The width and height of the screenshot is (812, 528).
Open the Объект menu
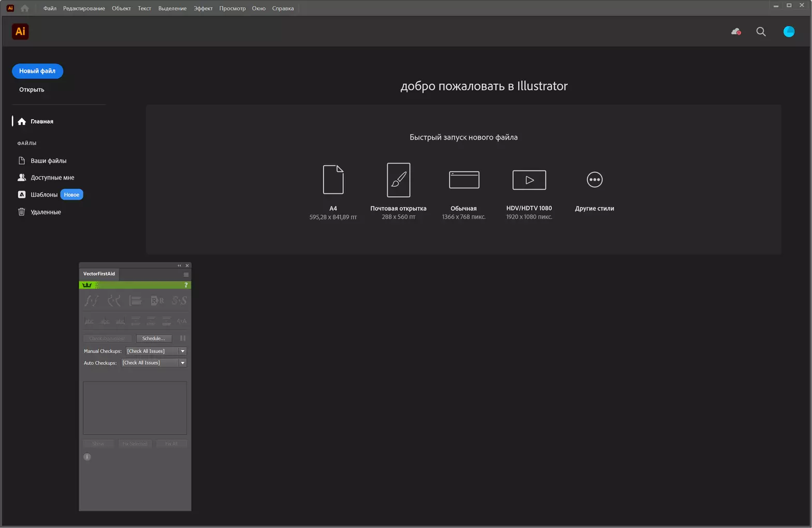[121, 8]
